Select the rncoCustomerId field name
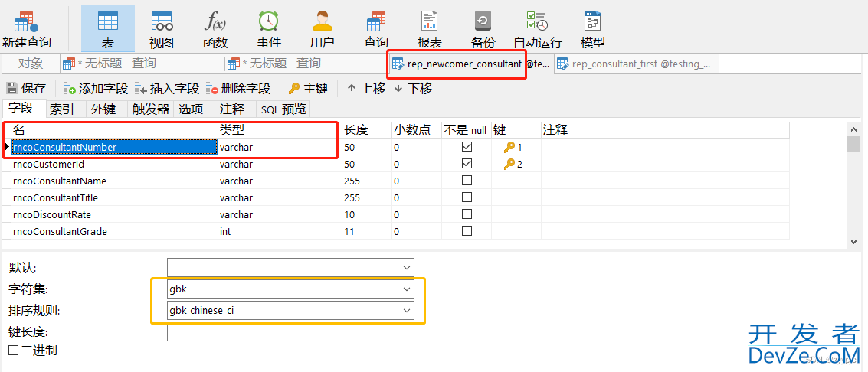The image size is (868, 372). tap(114, 164)
